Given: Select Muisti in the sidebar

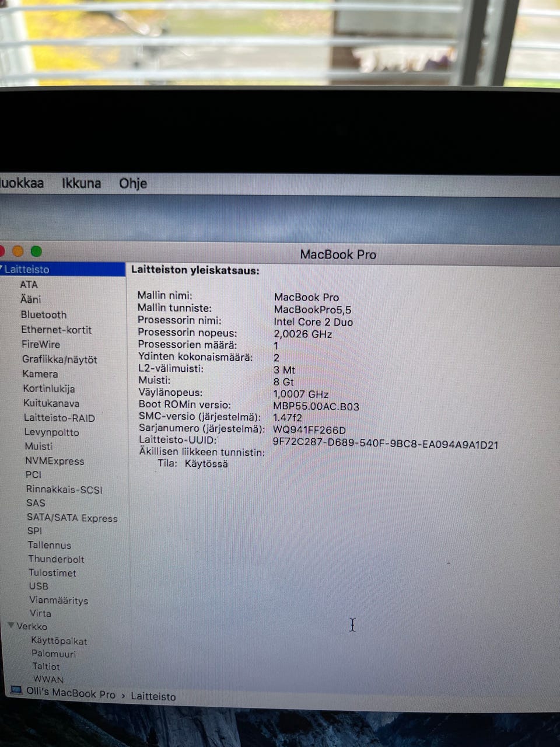Looking at the screenshot, I should coord(38,446).
